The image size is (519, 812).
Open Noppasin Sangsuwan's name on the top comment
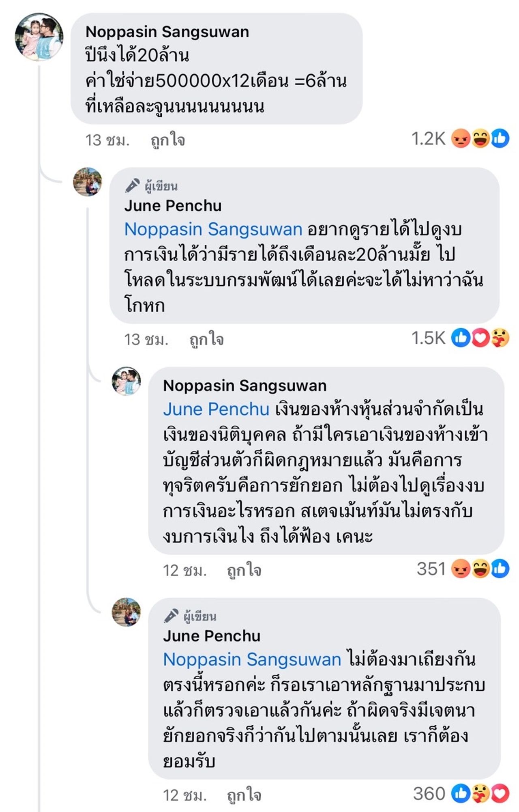(167, 32)
